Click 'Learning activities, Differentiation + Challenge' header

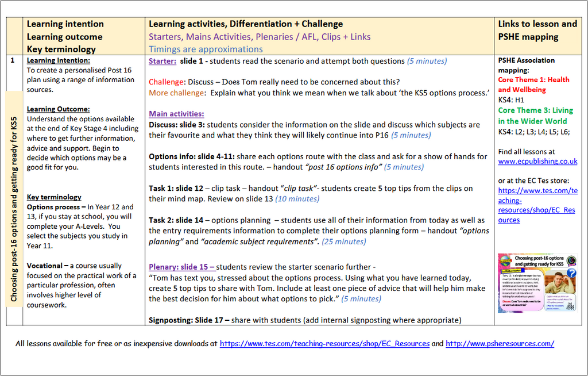click(246, 24)
